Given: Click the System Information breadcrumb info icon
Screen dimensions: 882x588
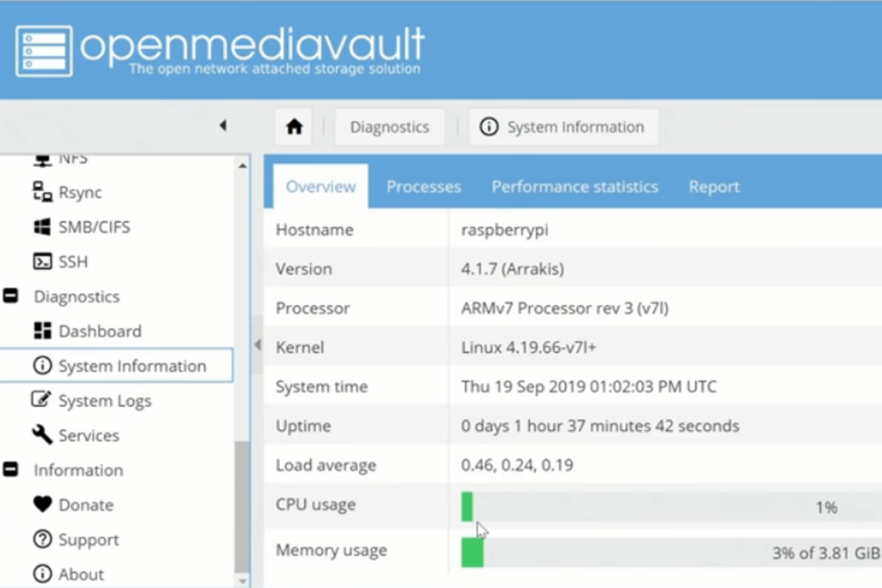Looking at the screenshot, I should pyautogui.click(x=489, y=127).
